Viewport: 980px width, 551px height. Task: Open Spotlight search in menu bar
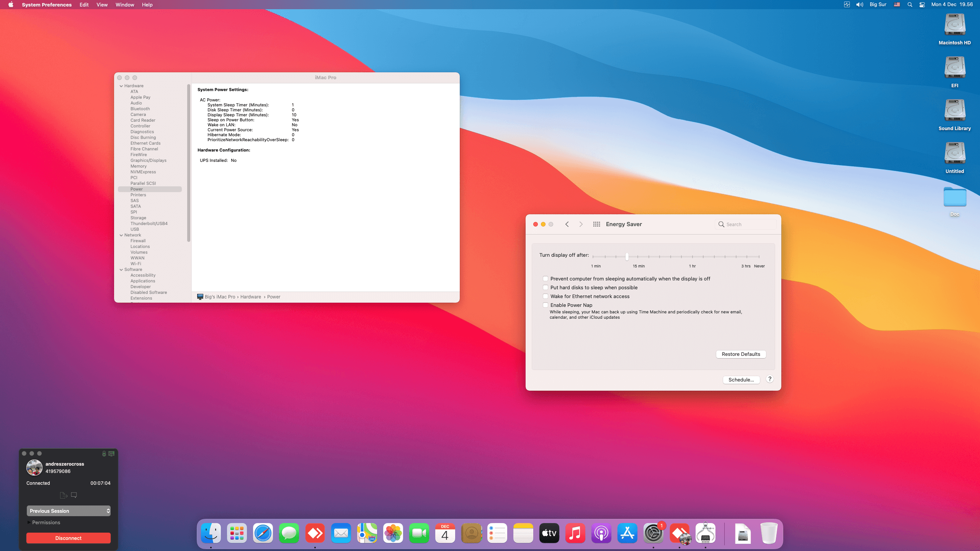click(910, 5)
